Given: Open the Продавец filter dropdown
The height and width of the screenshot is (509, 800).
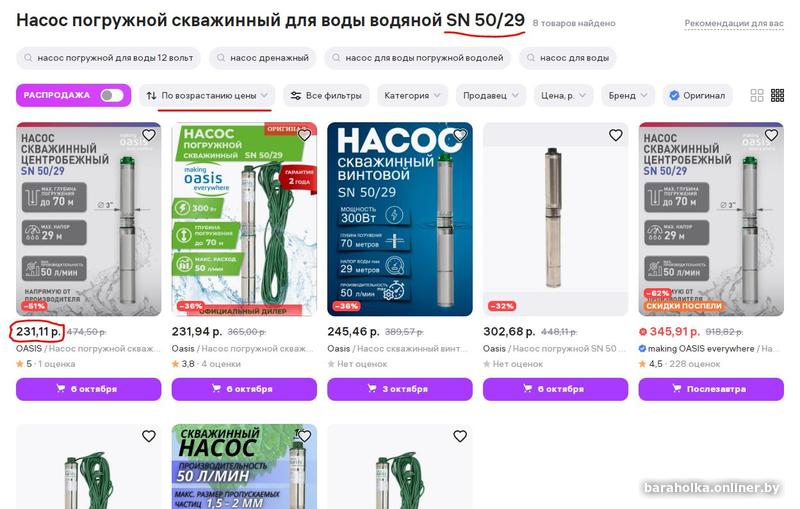Looking at the screenshot, I should (491, 95).
